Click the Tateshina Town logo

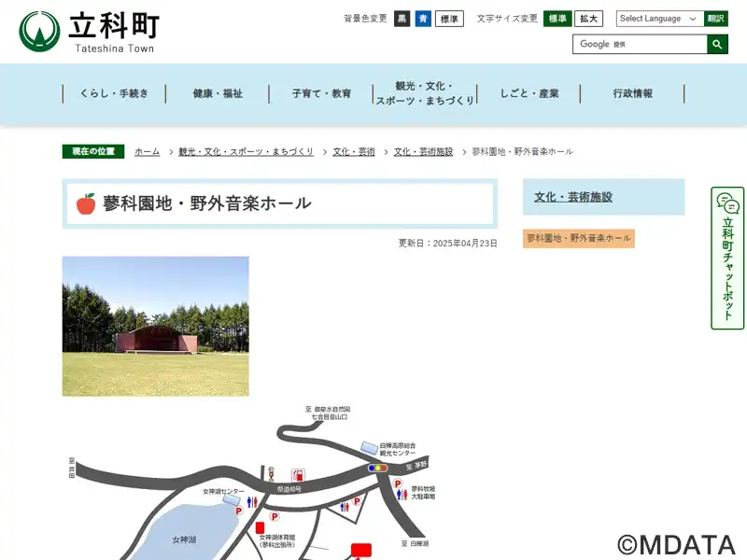[x=90, y=32]
